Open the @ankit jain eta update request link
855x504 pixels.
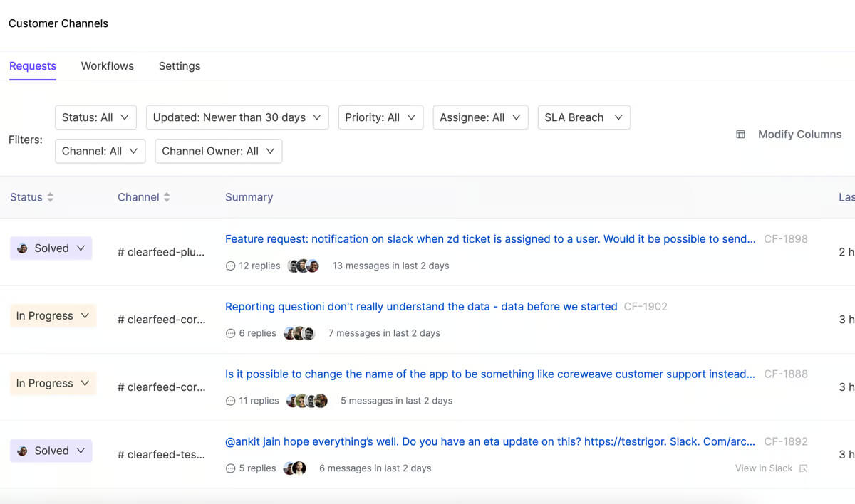pyautogui.click(x=490, y=442)
